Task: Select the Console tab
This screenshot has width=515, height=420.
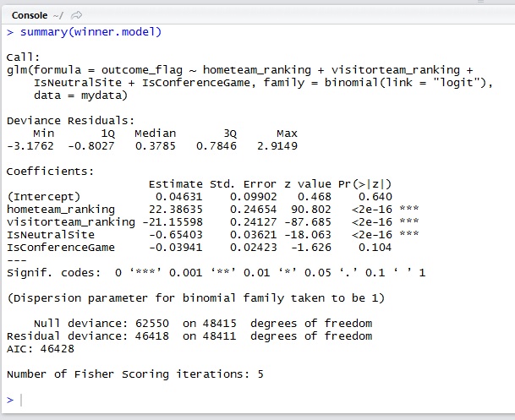Action: [x=30, y=15]
